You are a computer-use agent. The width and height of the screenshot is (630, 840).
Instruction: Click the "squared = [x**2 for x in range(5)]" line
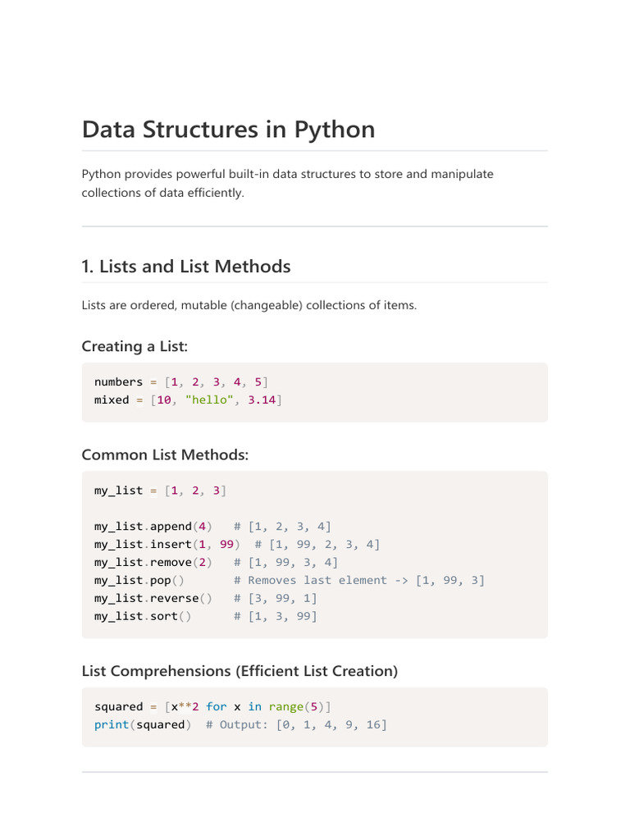click(212, 706)
